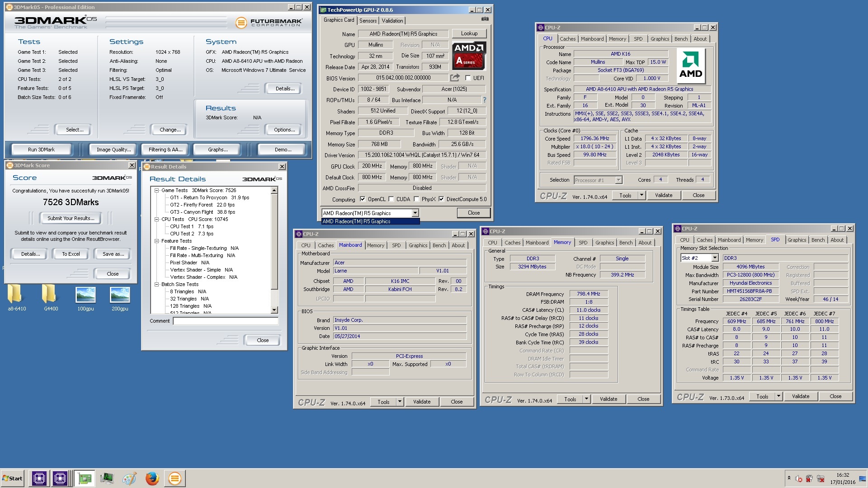Image resolution: width=868 pixels, height=488 pixels.
Task: Click the Graphs... button in 3DMark05
Action: 217,149
